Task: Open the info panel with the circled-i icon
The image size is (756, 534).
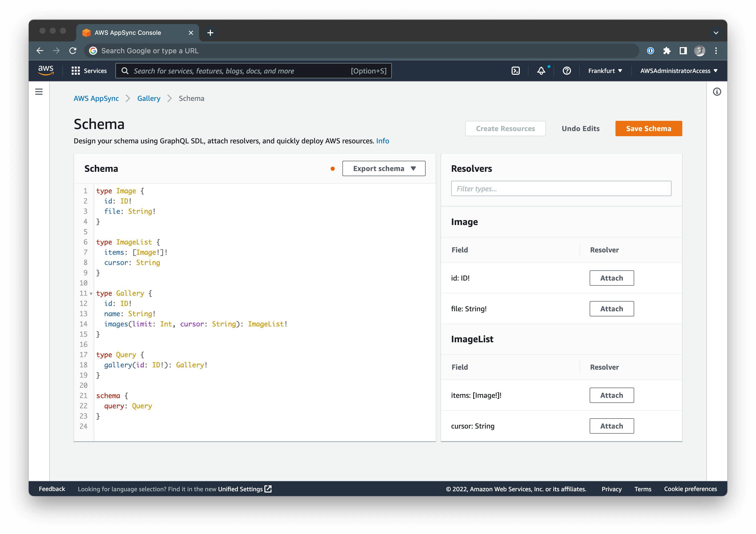Action: 717,92
